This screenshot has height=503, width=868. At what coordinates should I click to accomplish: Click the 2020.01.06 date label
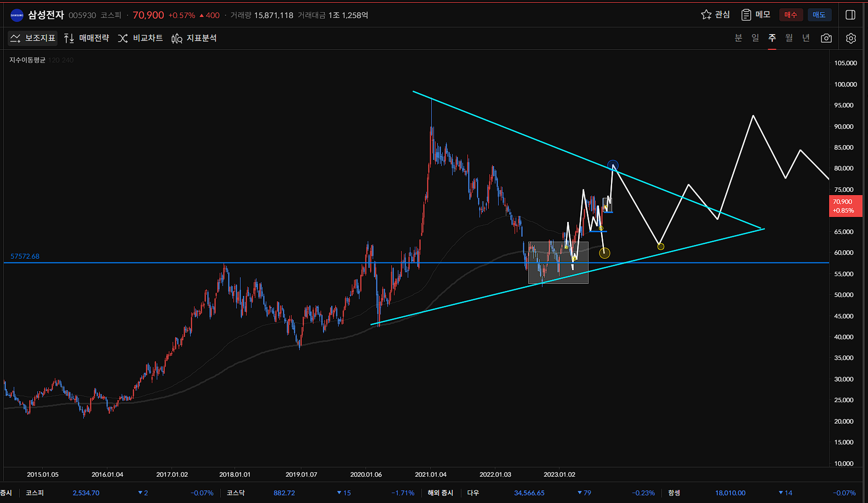pos(366,475)
